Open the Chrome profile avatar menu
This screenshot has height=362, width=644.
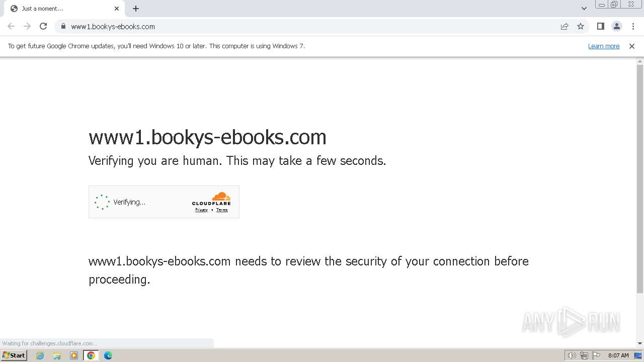click(616, 26)
